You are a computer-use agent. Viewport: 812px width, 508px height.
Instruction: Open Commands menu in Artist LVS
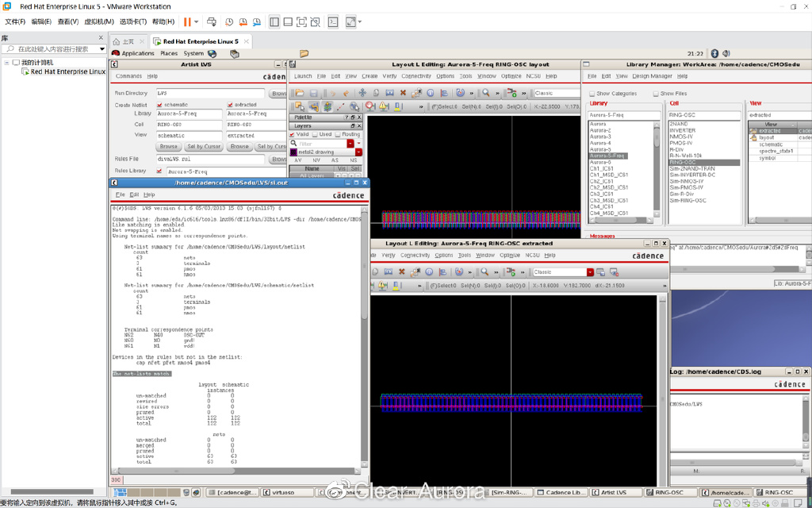(x=128, y=76)
